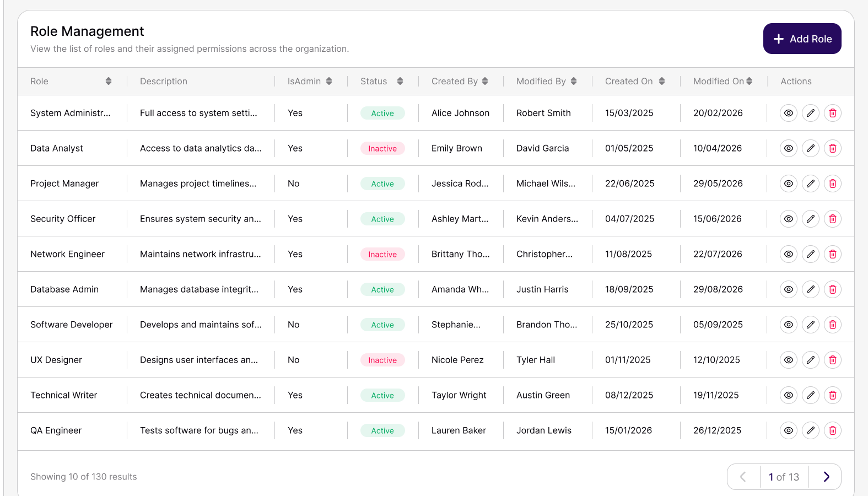This screenshot has height=496, width=868.
Task: Click the '15/01/2026' created date
Action: (x=628, y=430)
